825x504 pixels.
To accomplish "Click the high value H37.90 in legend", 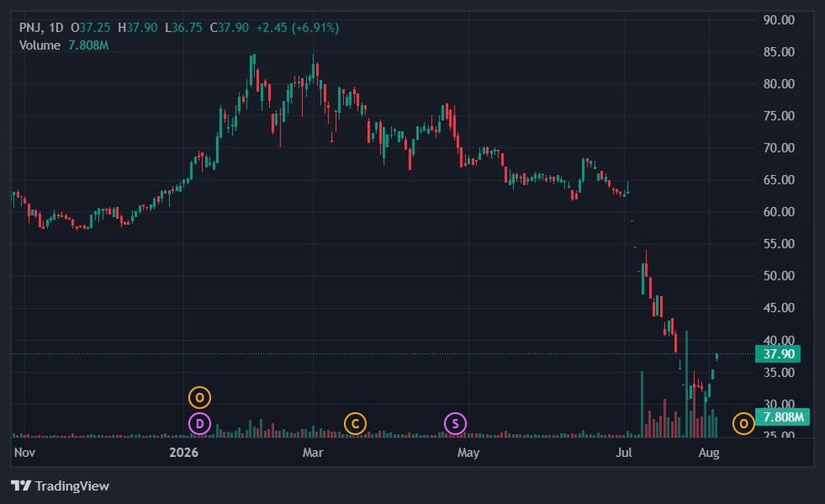I will [x=137, y=28].
